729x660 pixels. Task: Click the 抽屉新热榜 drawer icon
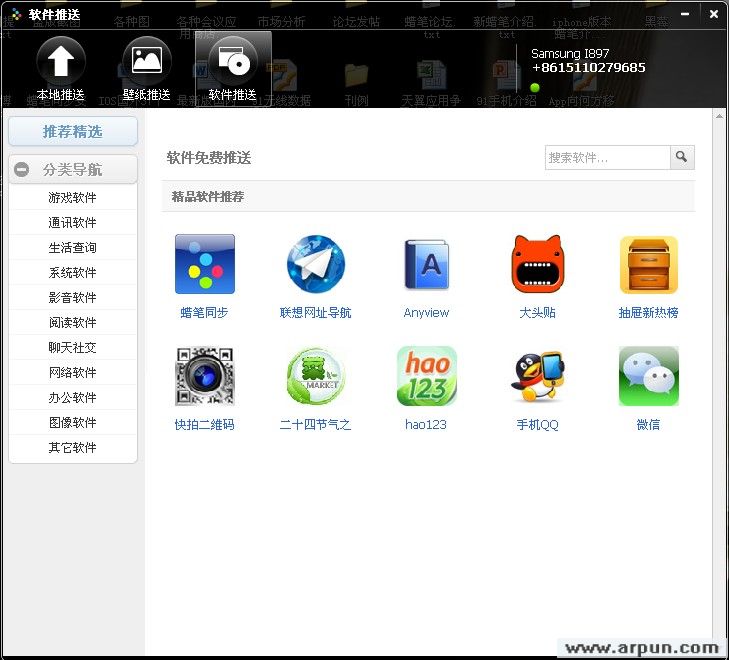(x=649, y=264)
